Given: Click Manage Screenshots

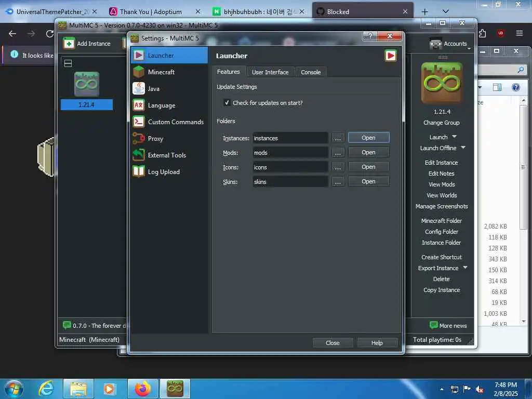Looking at the screenshot, I should 442,206.
